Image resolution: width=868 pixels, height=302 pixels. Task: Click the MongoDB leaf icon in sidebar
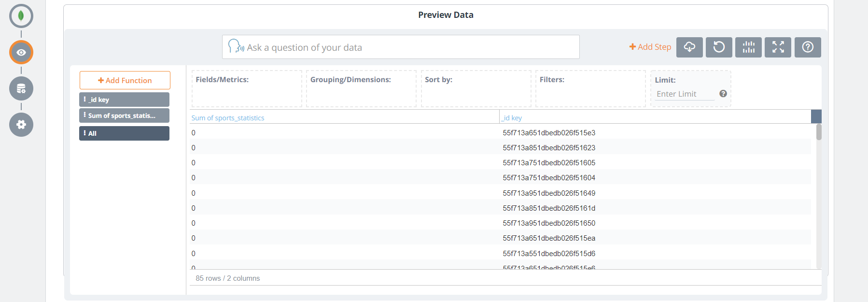(21, 16)
